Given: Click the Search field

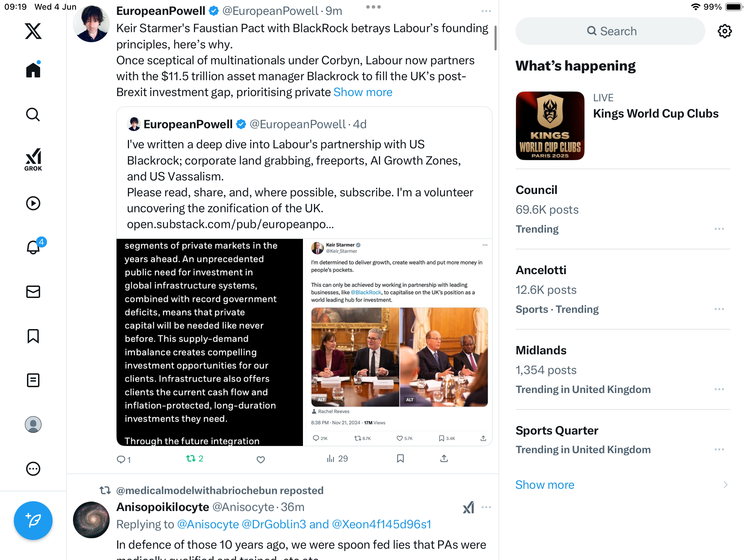Looking at the screenshot, I should pyautogui.click(x=610, y=31).
